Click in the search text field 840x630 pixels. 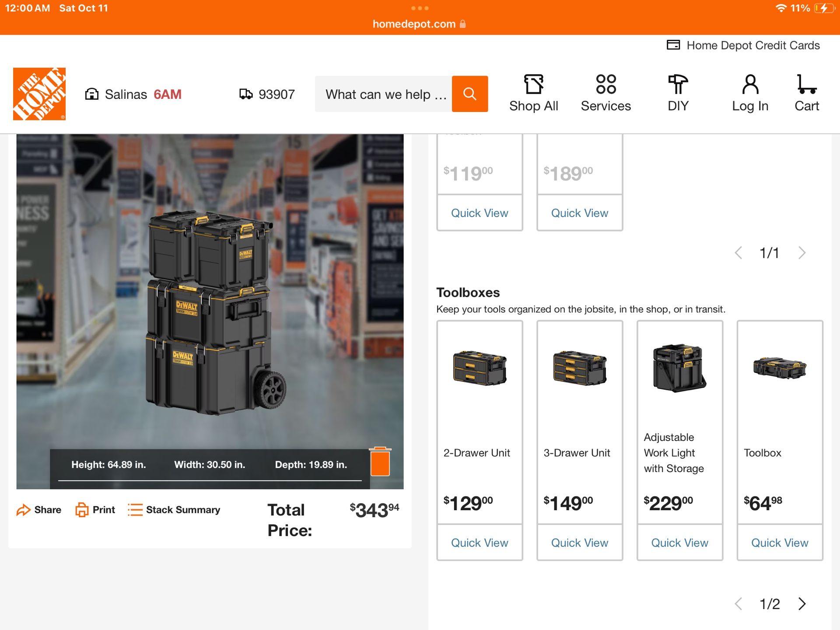pyautogui.click(x=383, y=94)
